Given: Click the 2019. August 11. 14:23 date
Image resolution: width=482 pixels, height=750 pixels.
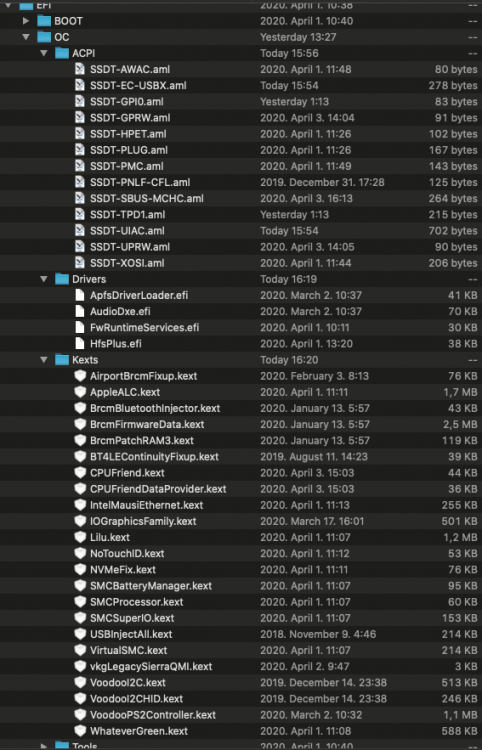Looking at the screenshot, I should [314, 456].
